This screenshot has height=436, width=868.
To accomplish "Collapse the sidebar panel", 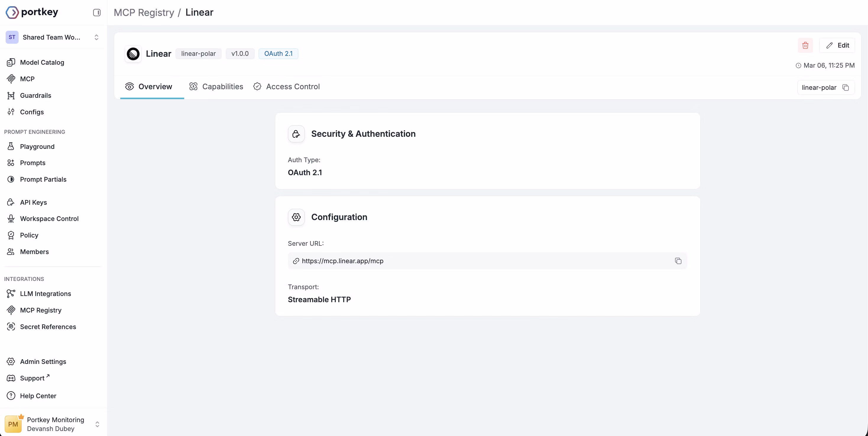I will (97, 12).
